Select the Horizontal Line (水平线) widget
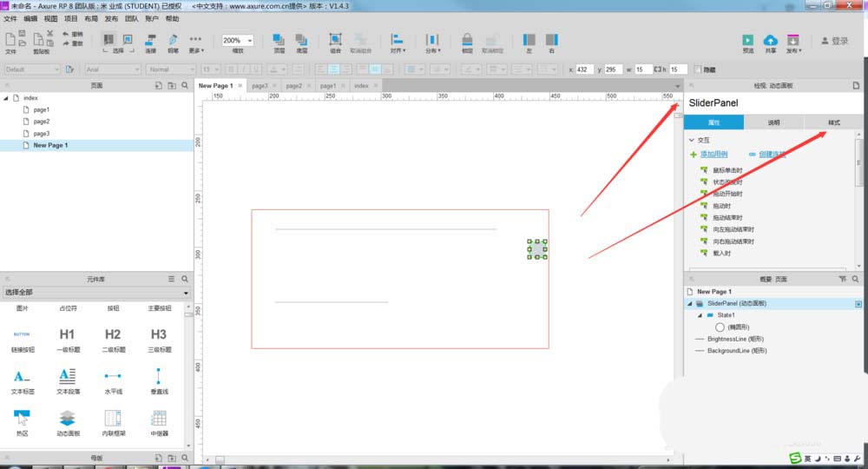 [x=113, y=380]
